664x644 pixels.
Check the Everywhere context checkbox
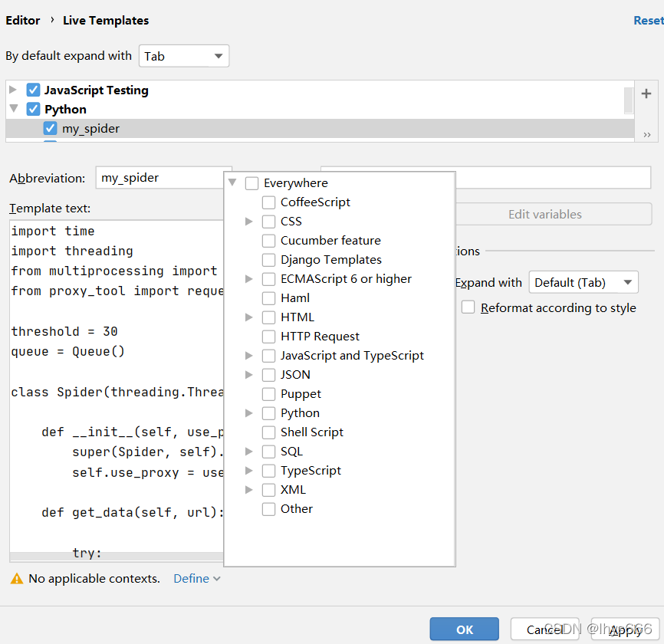[251, 183]
